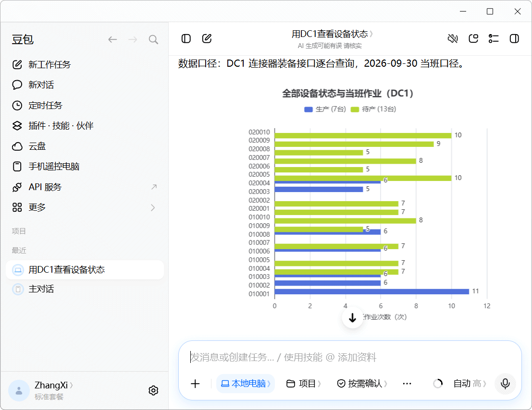Screen dimensions: 532x410
Task: Click the 项目 section heading
Action: pos(19,231)
